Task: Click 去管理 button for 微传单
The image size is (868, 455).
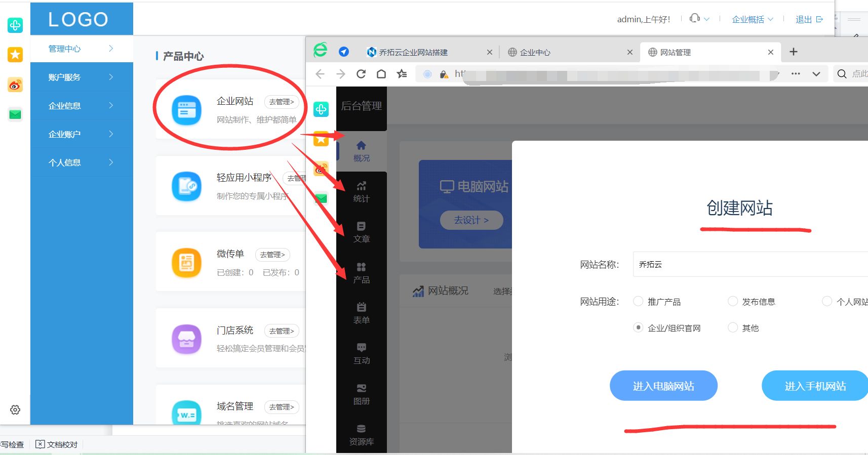Action: point(272,255)
